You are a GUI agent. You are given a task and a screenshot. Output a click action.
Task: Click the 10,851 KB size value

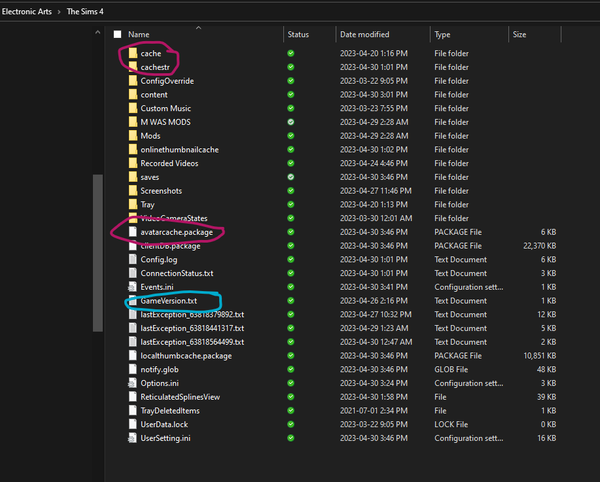tap(540, 356)
